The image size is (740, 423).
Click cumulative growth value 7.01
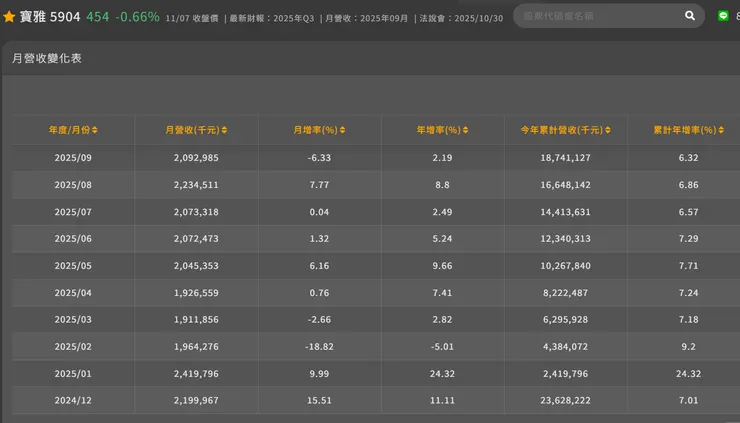click(x=689, y=400)
